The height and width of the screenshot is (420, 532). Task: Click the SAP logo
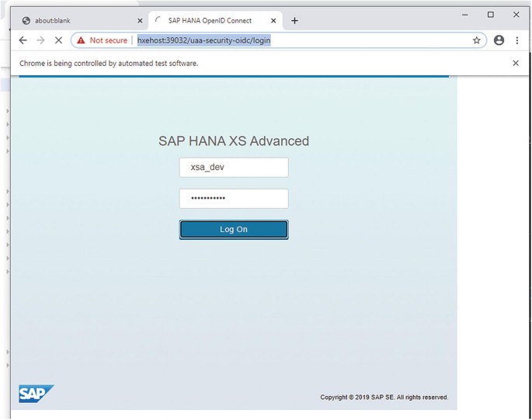pyautogui.click(x=36, y=394)
